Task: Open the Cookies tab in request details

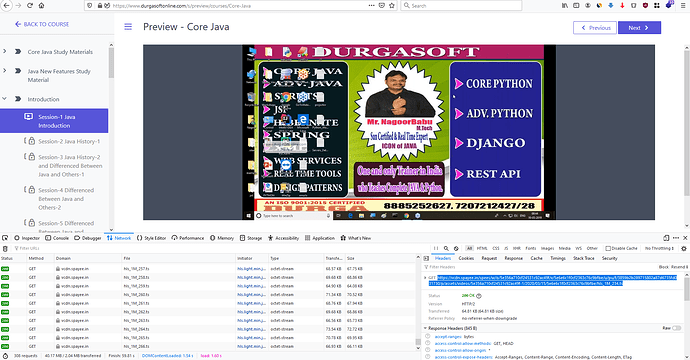Action: tap(466, 258)
